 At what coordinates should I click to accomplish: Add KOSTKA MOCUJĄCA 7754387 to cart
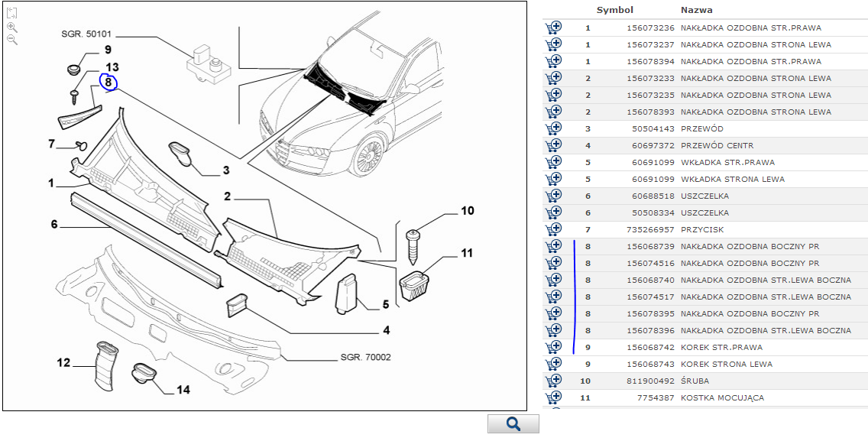[x=553, y=398]
